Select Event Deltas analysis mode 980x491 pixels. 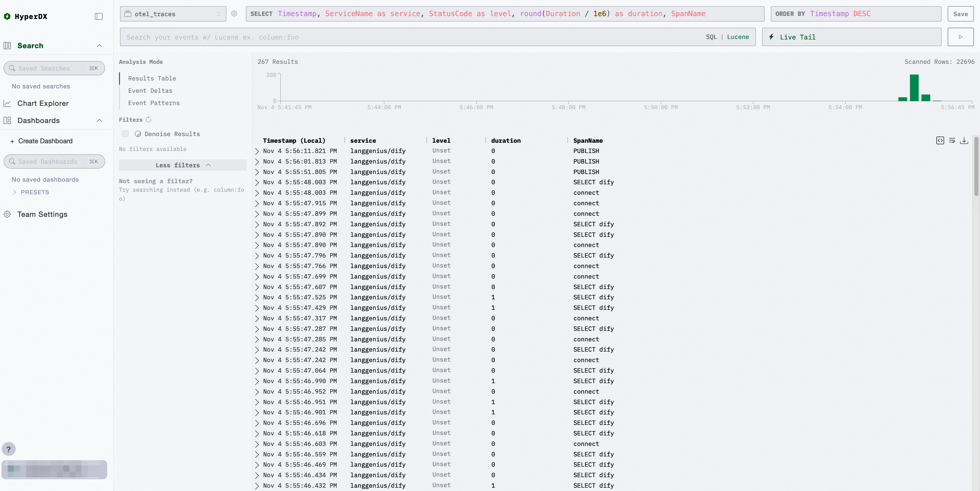click(150, 90)
